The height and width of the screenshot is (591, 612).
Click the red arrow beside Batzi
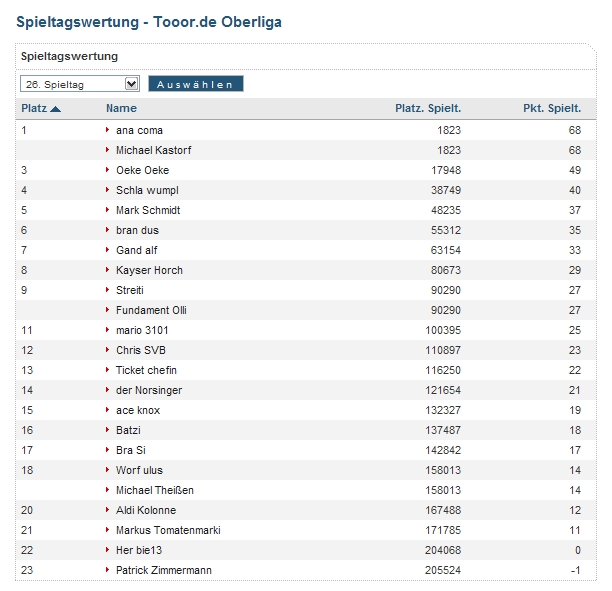(108, 430)
